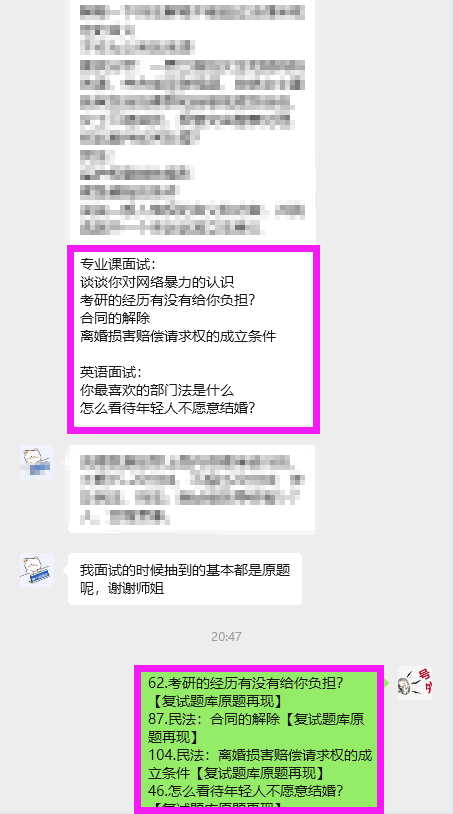This screenshot has width=453, height=814.
Task: Open the sender avatar beside the green message
Action: click(x=415, y=683)
